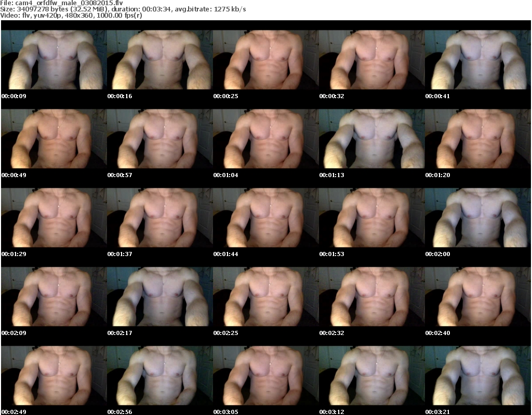This screenshot has width=532, height=415.
Task: Click the 00:00:09 timestamp label
Action: click(14, 96)
